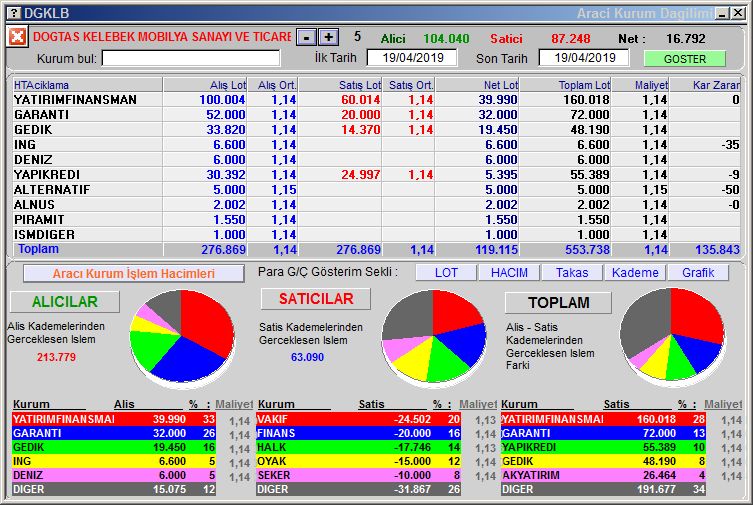Image resolution: width=753 pixels, height=505 pixels.
Task: Click blue FINANS -20.000 sellers row
Action: pos(358,433)
